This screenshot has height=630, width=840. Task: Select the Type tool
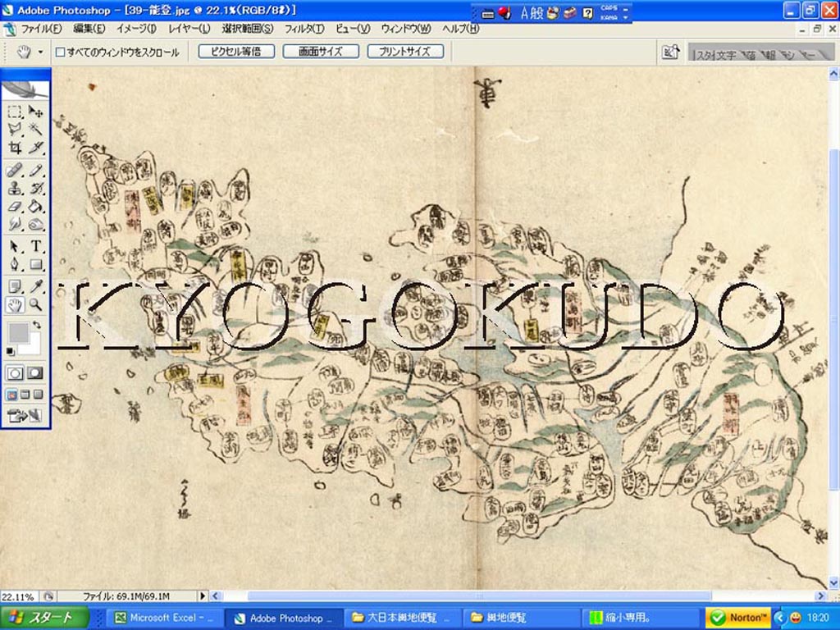pyautogui.click(x=35, y=246)
